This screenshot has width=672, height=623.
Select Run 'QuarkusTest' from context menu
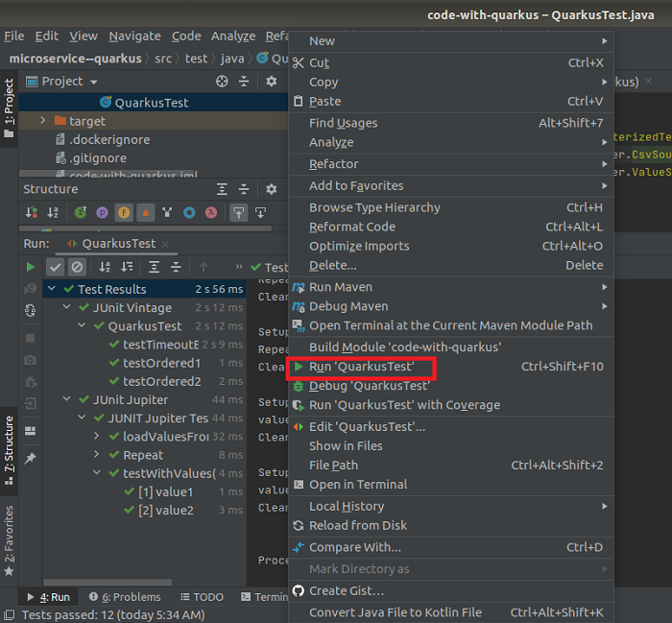coord(361,367)
